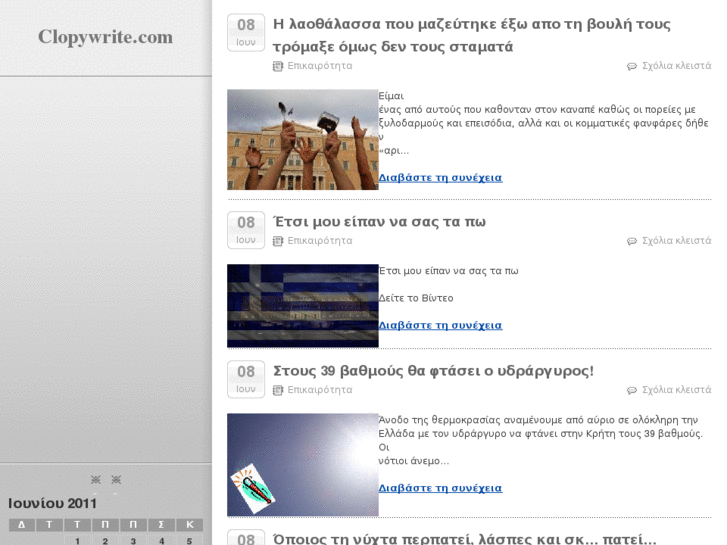Click comment bubble icon on first post
This screenshot has width=727, height=545.
pyautogui.click(x=631, y=67)
